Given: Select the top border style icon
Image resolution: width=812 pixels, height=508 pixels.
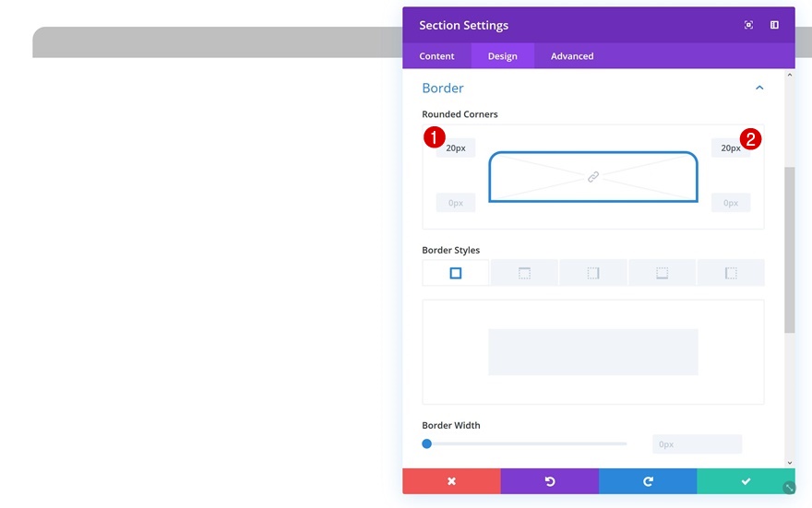Looking at the screenshot, I should coord(525,273).
